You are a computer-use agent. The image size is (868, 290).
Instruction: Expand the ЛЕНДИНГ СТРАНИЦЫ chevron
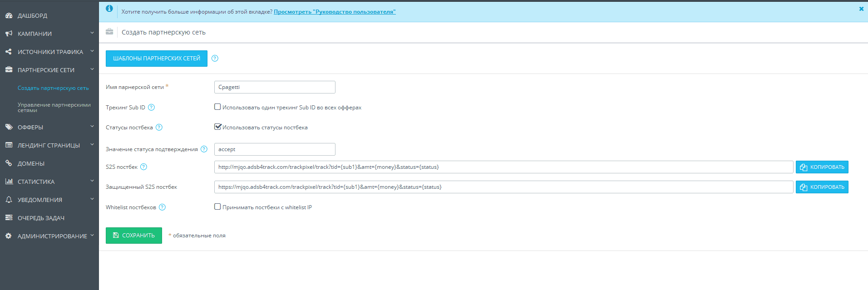[92, 145]
